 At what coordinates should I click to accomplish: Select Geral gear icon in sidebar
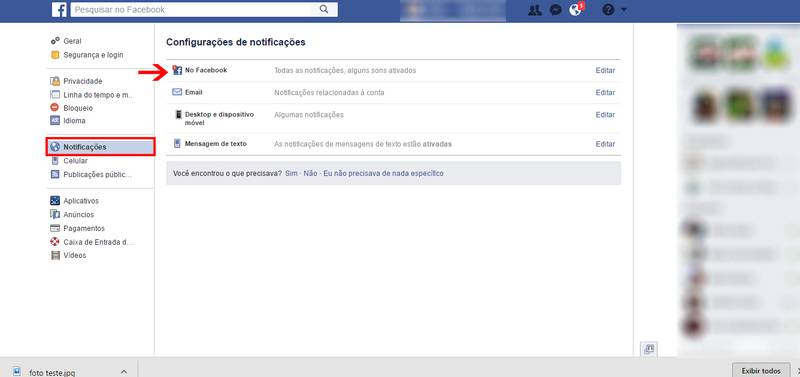coord(55,41)
